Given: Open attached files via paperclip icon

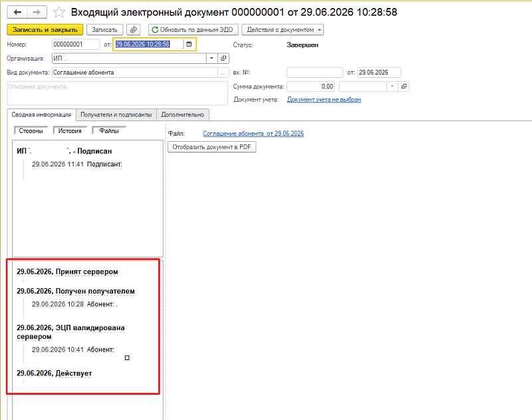Looking at the screenshot, I should [x=134, y=30].
